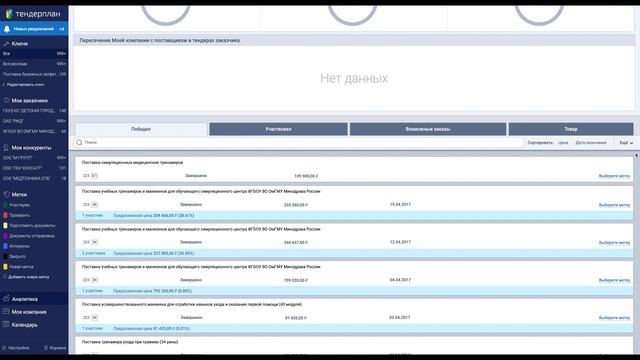Click pencil icon beside Редактировать ключ
The height and width of the screenshot is (360, 640).
4,85
